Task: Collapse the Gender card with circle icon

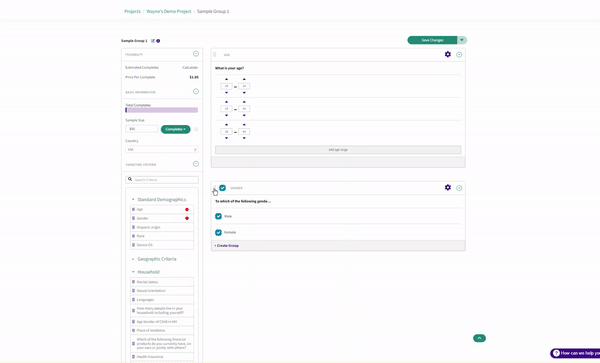Action: click(459, 188)
